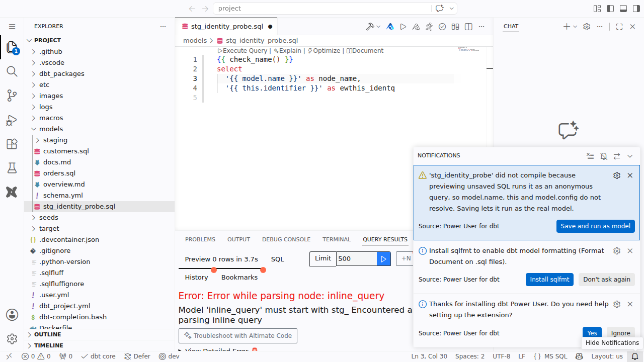Click the notifications bell in status bar
Screen dimensions: 644x362
point(635,356)
